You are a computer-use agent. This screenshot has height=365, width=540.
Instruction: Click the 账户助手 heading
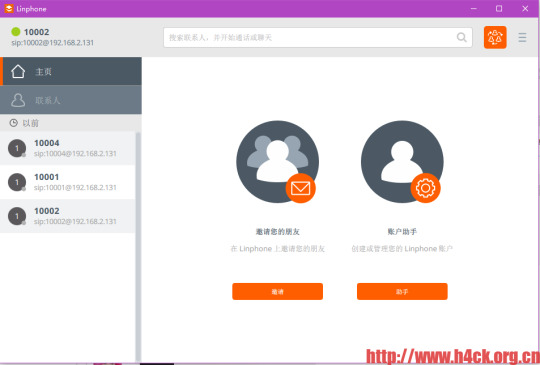coord(402,232)
